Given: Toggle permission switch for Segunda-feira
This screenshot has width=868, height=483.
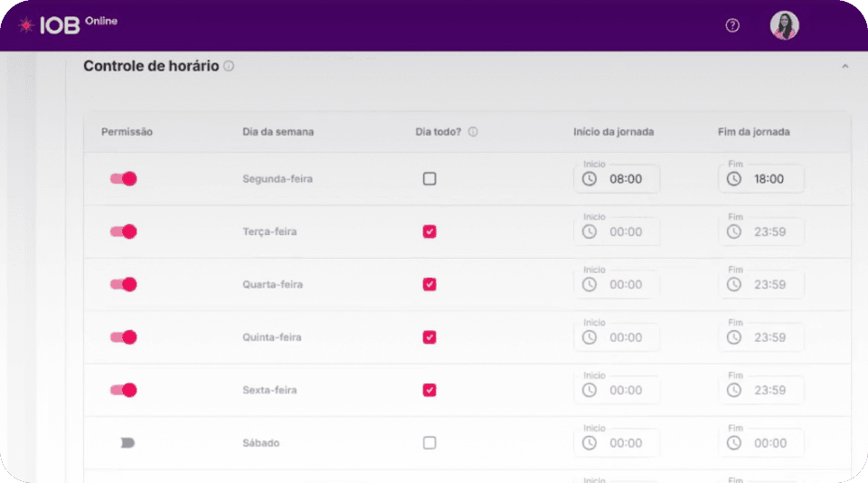Looking at the screenshot, I should pyautogui.click(x=123, y=179).
